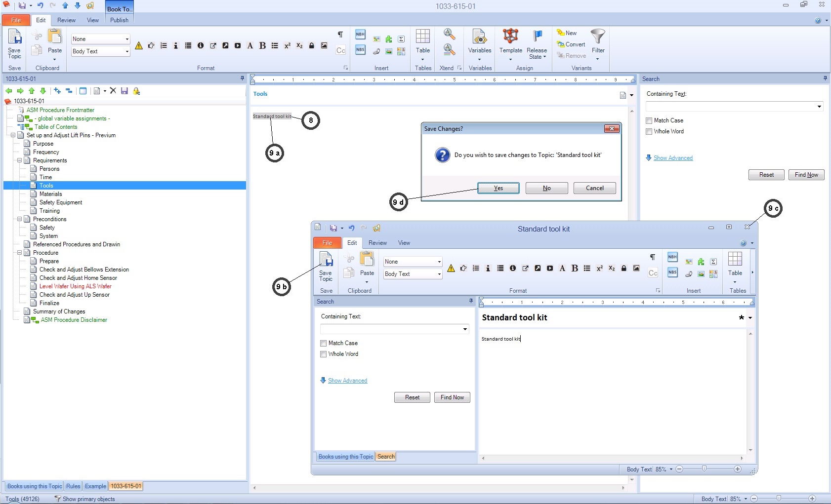The height and width of the screenshot is (504, 831).
Task: Insert sigma formula from main Insert group
Action: pos(401,39)
